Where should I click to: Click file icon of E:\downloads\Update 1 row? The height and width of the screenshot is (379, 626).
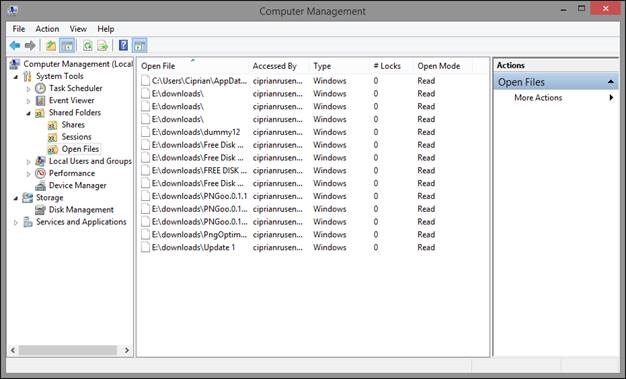pos(145,248)
